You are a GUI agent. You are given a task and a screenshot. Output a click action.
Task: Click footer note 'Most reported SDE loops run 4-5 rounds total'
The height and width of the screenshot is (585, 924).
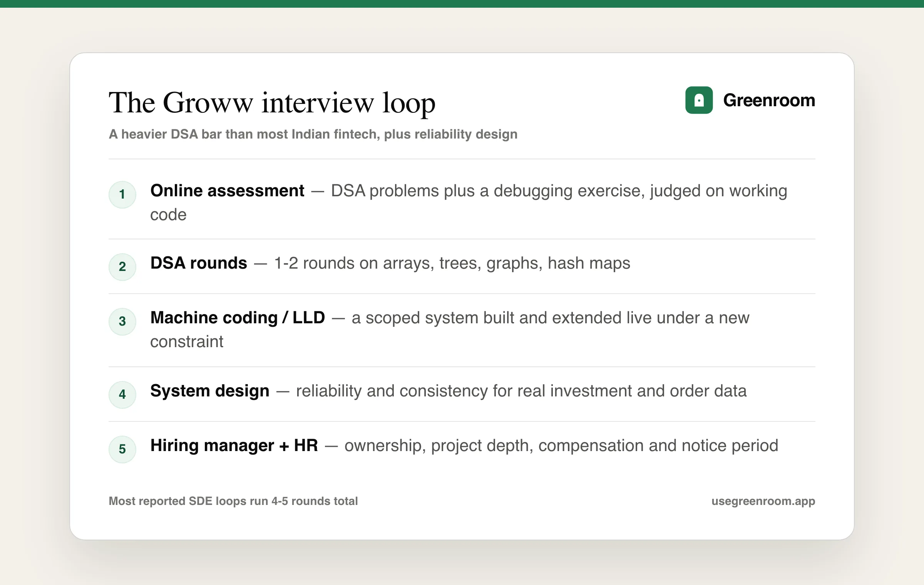tap(233, 501)
